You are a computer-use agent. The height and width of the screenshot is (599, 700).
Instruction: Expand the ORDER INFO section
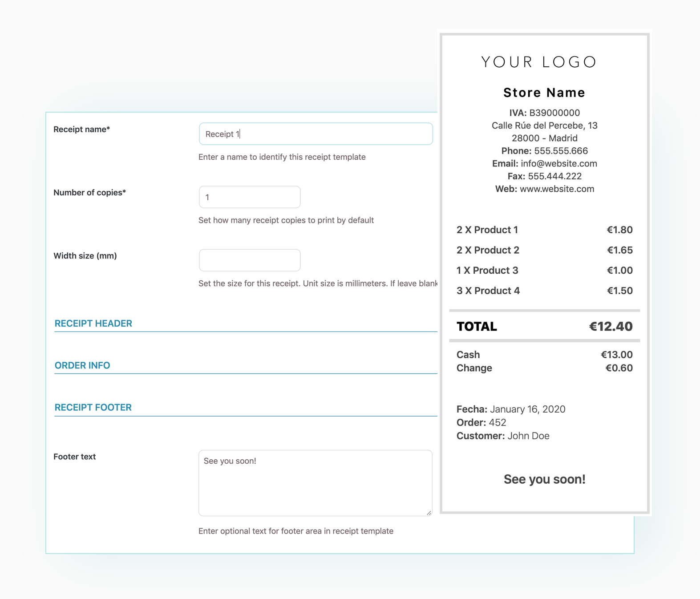[82, 365]
